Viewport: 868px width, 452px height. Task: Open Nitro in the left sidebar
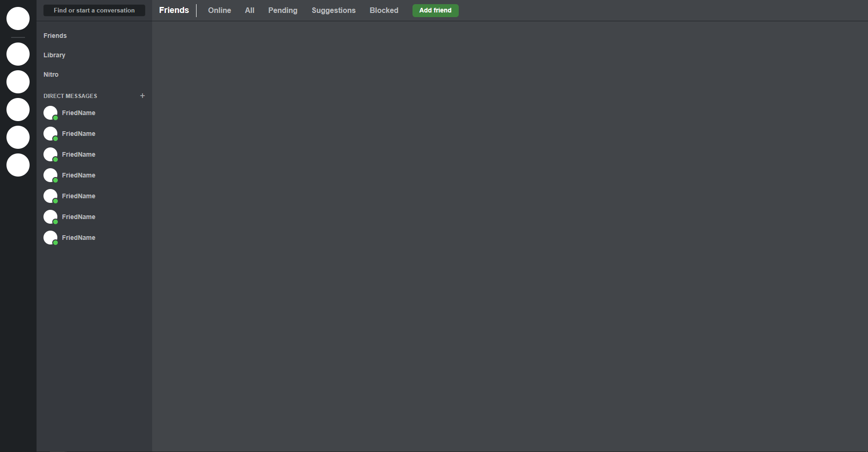coord(51,74)
